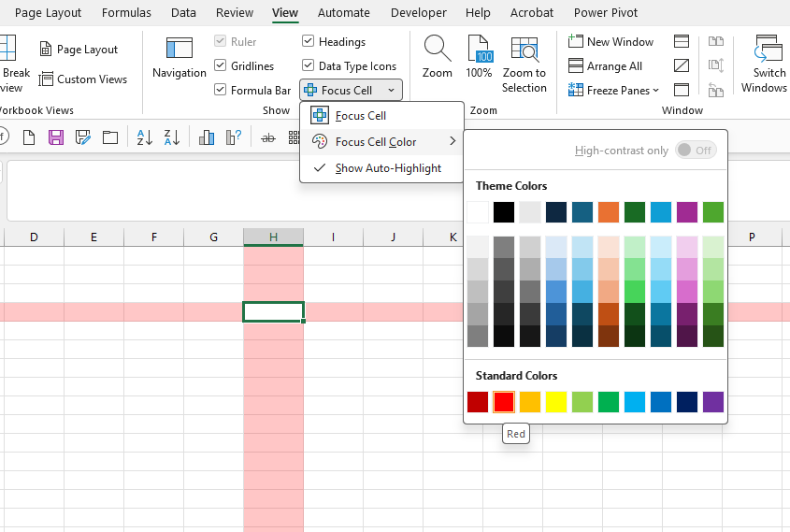Screen dimensions: 790x532
Task: Open the Power Pivot tab
Action: (x=606, y=12)
